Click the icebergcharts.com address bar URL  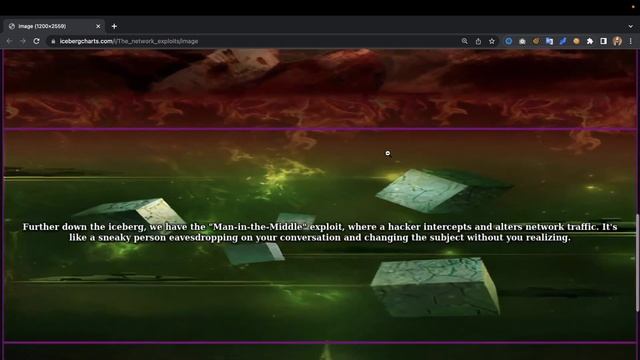click(129, 41)
